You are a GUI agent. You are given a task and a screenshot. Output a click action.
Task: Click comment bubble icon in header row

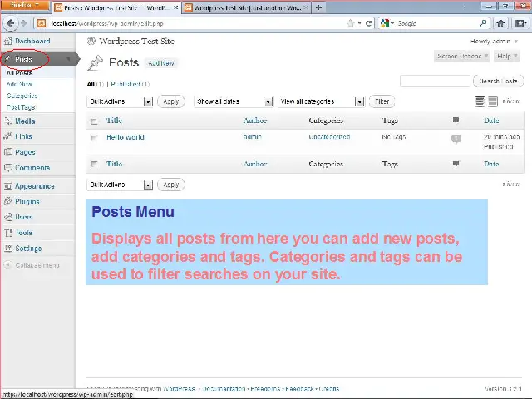pyautogui.click(x=456, y=120)
